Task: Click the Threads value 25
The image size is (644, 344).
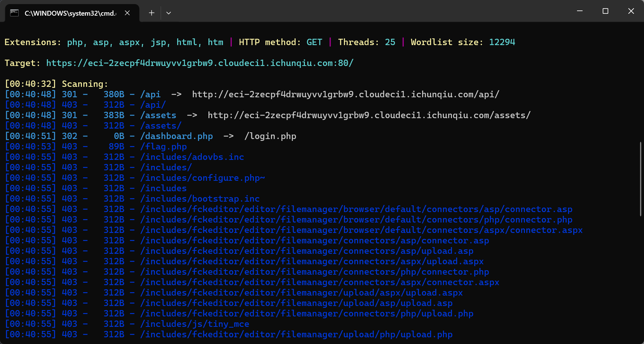Action: tap(390, 42)
